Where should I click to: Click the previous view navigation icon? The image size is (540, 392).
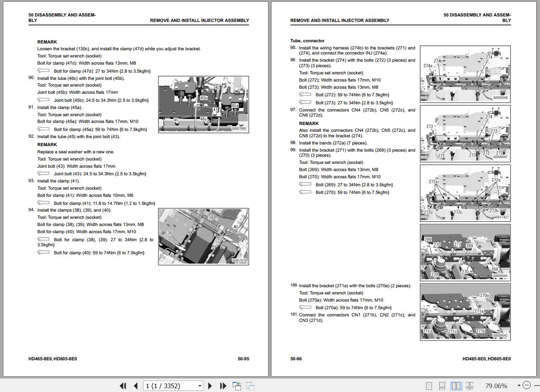(237, 386)
